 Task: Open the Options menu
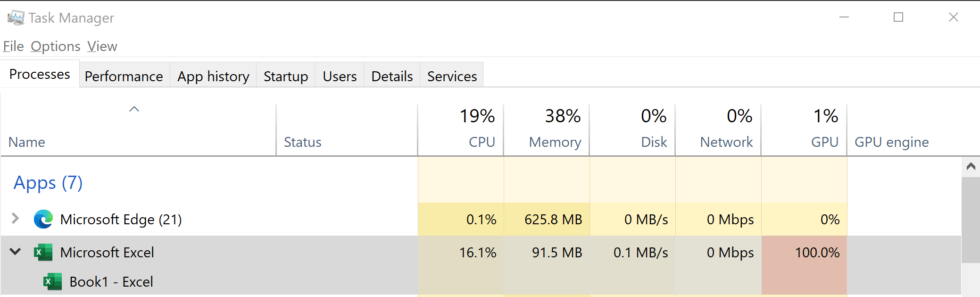click(x=56, y=46)
